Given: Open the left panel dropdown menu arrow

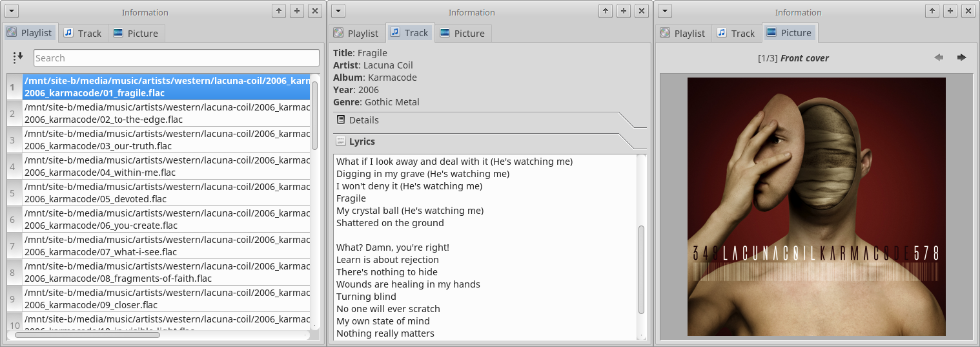Looking at the screenshot, I should tap(12, 11).
